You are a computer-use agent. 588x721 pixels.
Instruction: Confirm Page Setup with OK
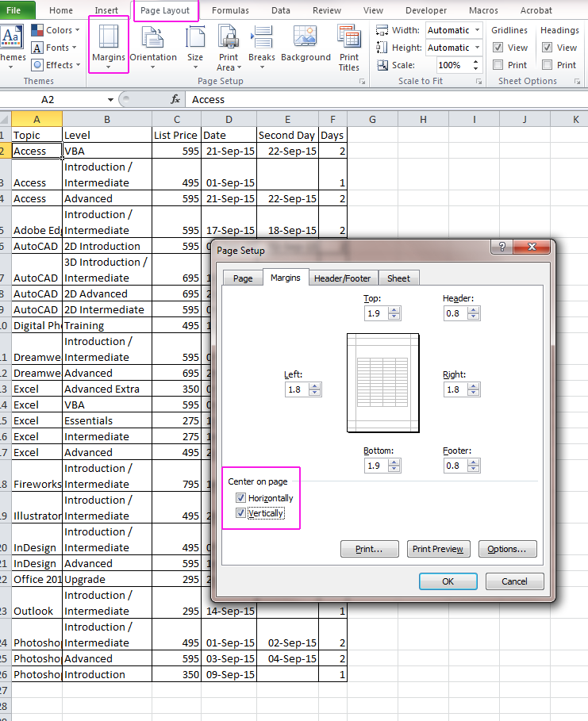[x=448, y=581]
